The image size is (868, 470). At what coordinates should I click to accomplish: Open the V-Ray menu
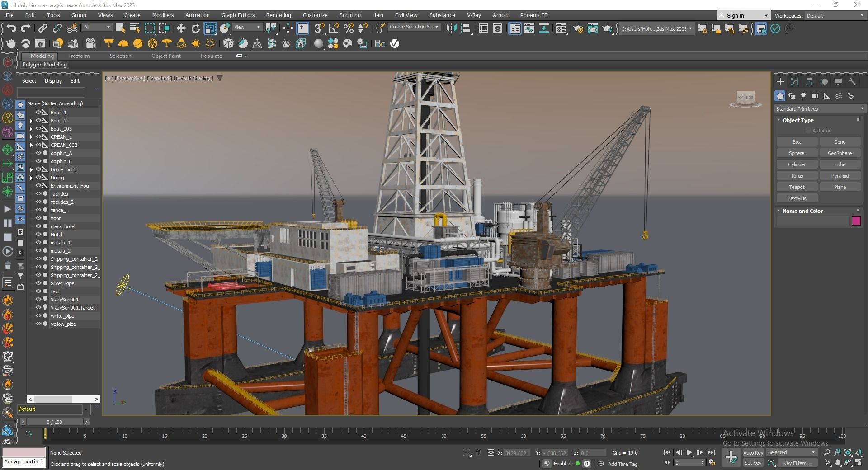coord(474,15)
